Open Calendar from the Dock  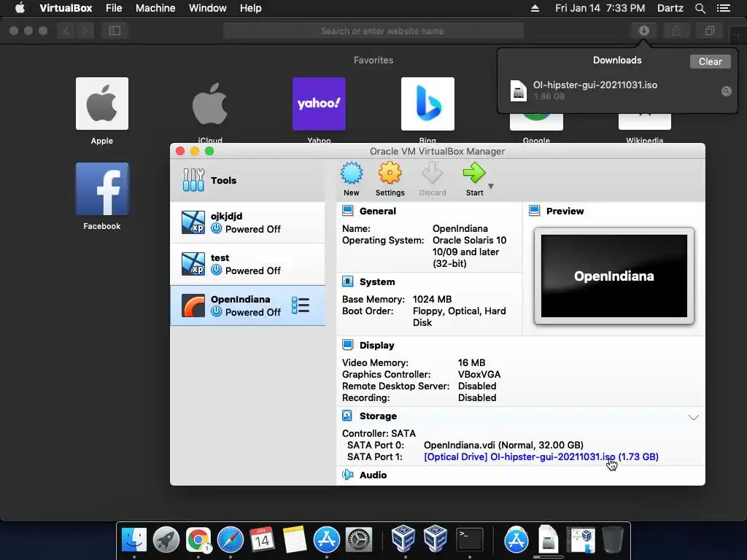262,540
